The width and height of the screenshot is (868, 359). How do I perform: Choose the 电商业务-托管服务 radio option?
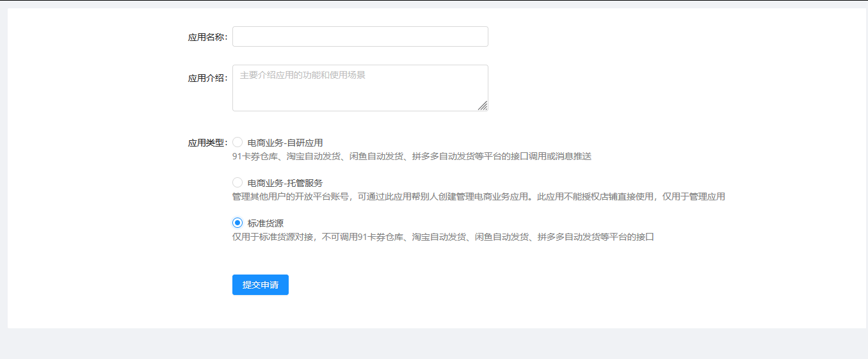click(x=237, y=182)
